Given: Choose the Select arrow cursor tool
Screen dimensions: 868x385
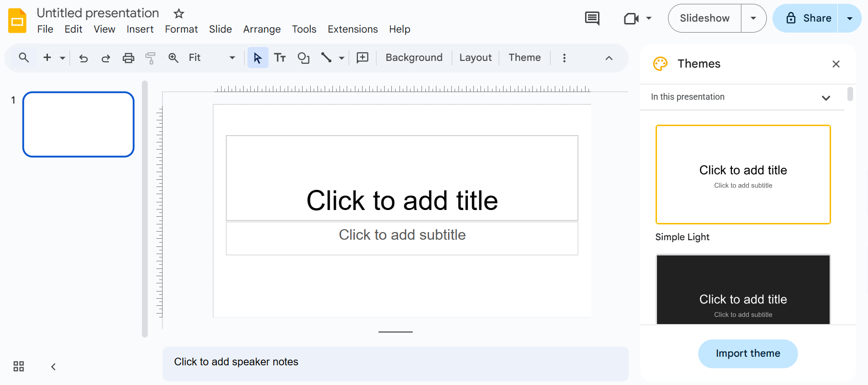Looking at the screenshot, I should pyautogui.click(x=258, y=58).
